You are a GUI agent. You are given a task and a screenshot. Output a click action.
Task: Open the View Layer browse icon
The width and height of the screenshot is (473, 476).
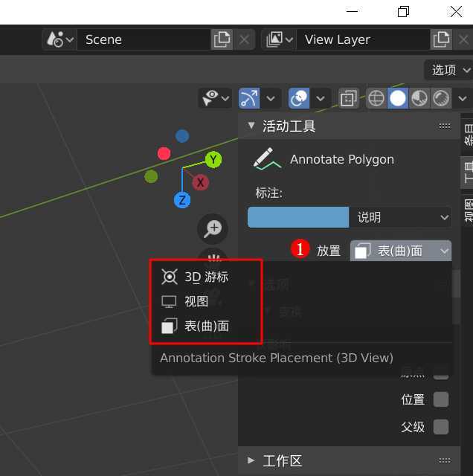pyautogui.click(x=279, y=39)
